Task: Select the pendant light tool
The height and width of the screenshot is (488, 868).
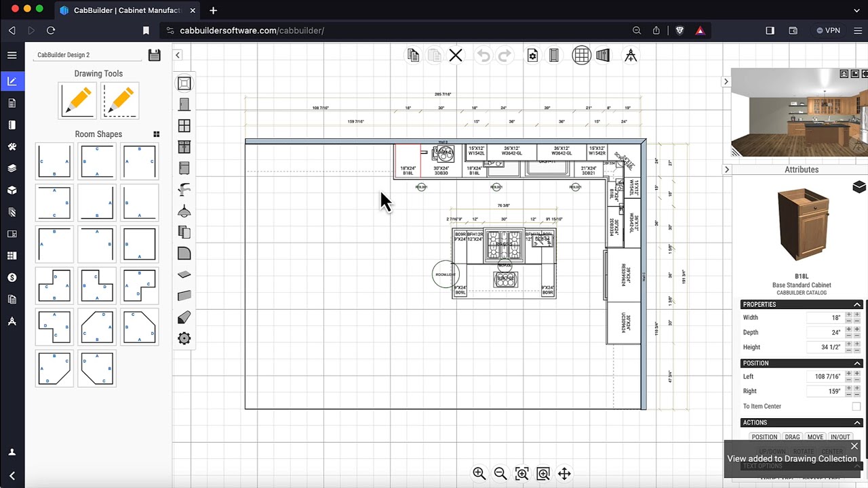Action: 184,211
